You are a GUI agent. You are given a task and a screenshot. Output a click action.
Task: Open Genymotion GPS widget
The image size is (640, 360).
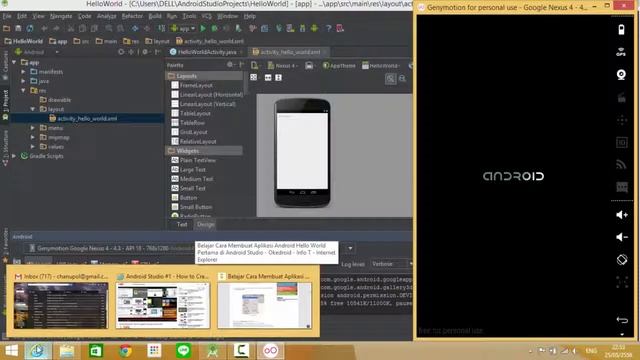[x=621, y=52]
